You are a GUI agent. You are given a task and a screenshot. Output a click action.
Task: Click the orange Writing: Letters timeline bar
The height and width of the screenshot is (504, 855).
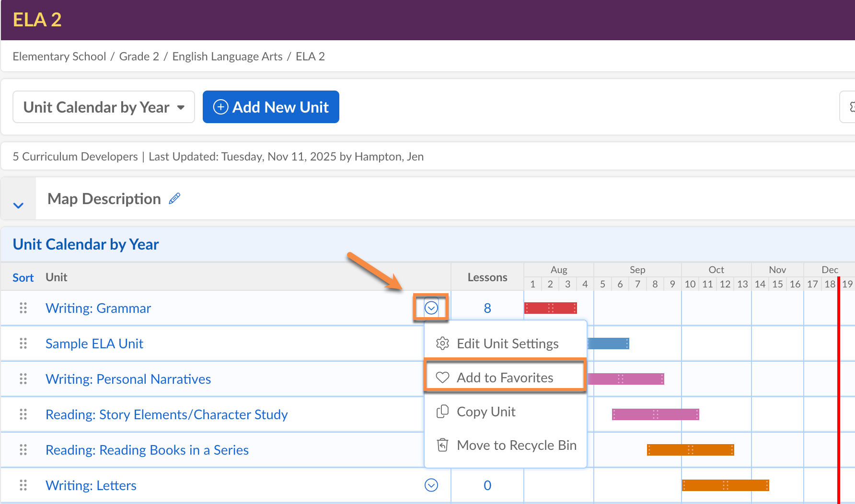pyautogui.click(x=725, y=485)
